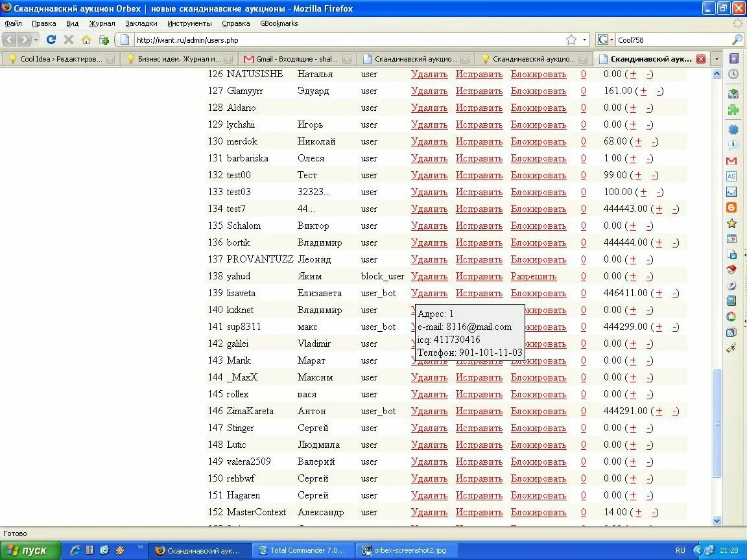This screenshot has width=747, height=560.
Task: Open the list all tabs dropdown
Action: tap(717, 59)
